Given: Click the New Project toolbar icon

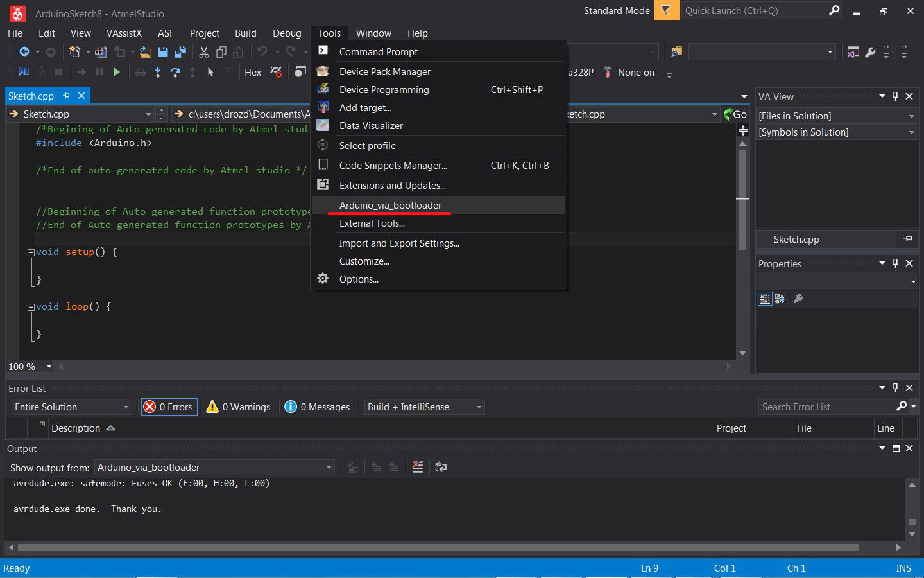Looking at the screenshot, I should tap(75, 52).
